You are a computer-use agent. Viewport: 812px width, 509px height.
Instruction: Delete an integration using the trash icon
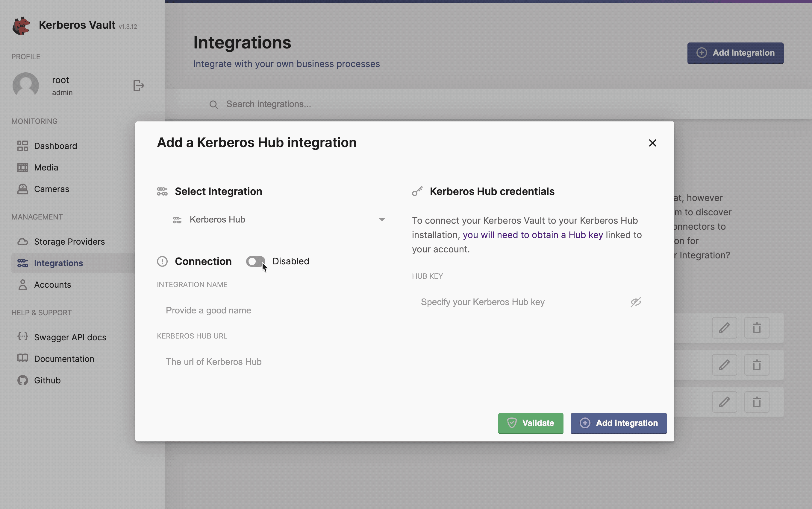[x=756, y=328]
